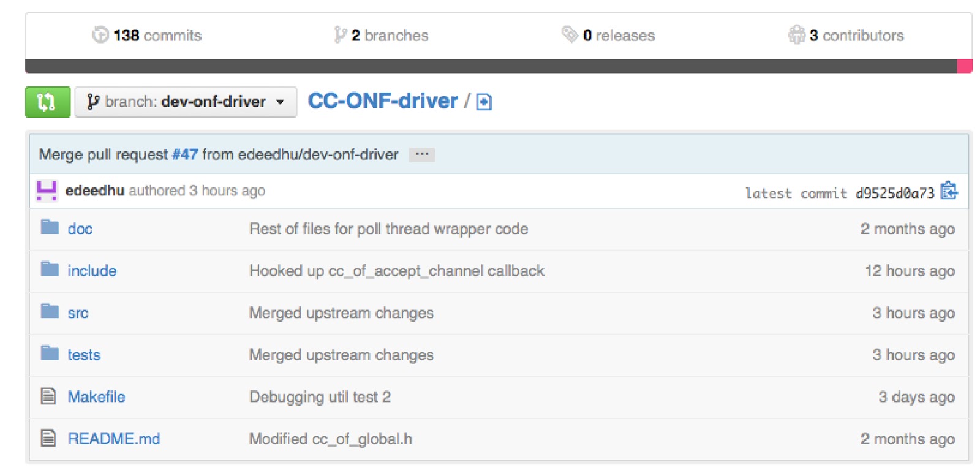View the 138 commits history
This screenshot has width=980, height=473.
click(157, 36)
